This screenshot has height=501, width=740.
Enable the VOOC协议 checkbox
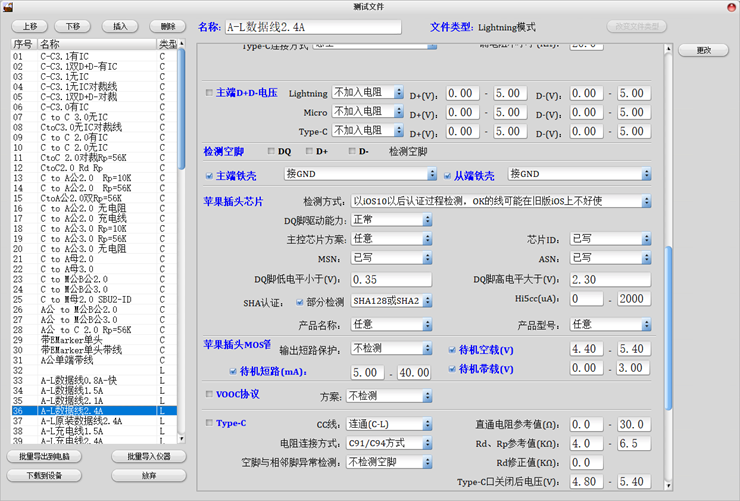(x=209, y=394)
